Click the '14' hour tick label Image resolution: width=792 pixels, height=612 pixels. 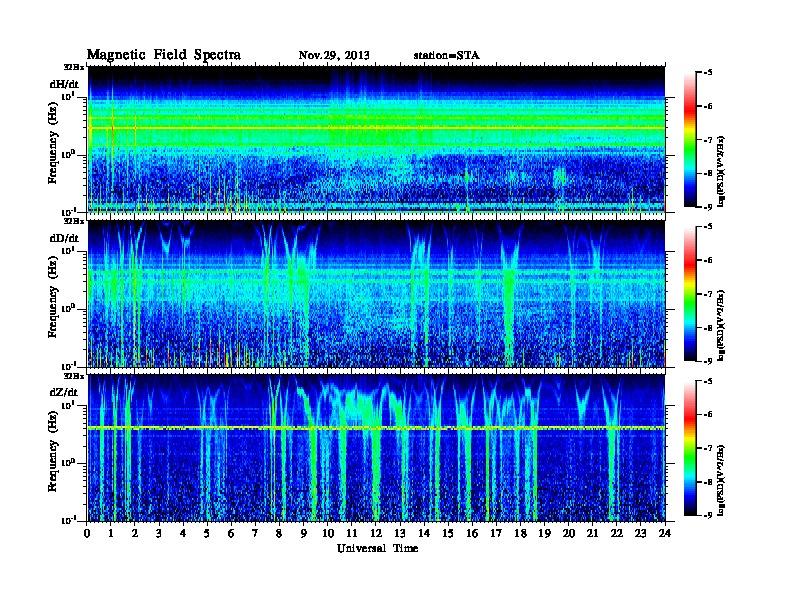tap(424, 533)
